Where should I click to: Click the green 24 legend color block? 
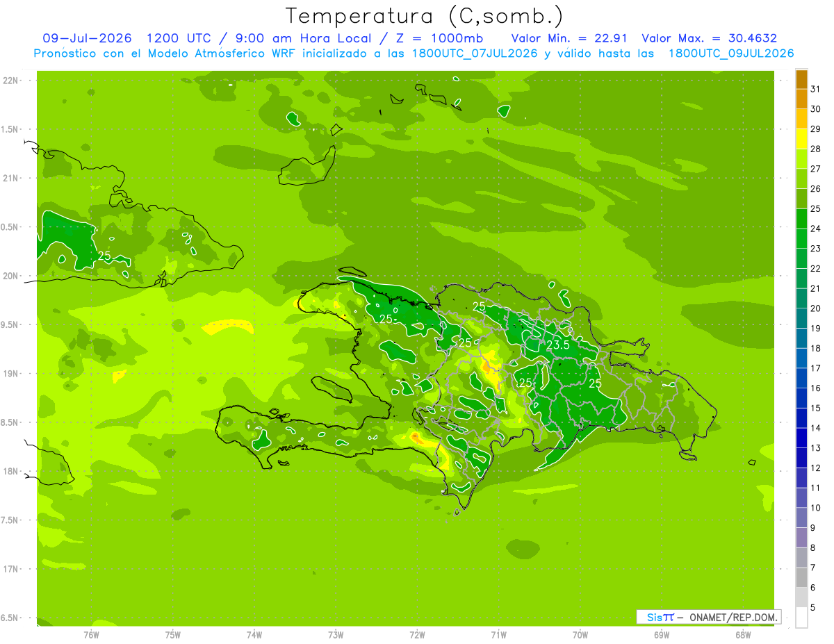(801, 220)
